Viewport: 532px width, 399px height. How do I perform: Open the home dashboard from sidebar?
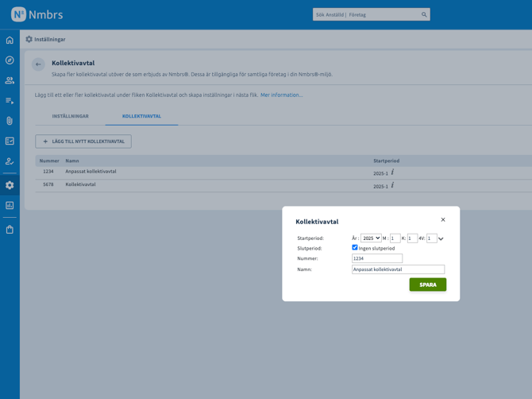click(10, 41)
